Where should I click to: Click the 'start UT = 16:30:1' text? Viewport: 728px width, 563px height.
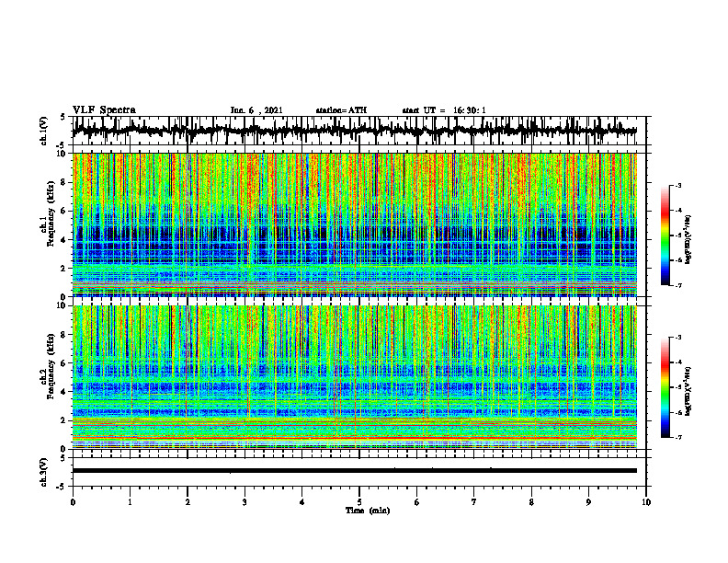click(x=444, y=110)
